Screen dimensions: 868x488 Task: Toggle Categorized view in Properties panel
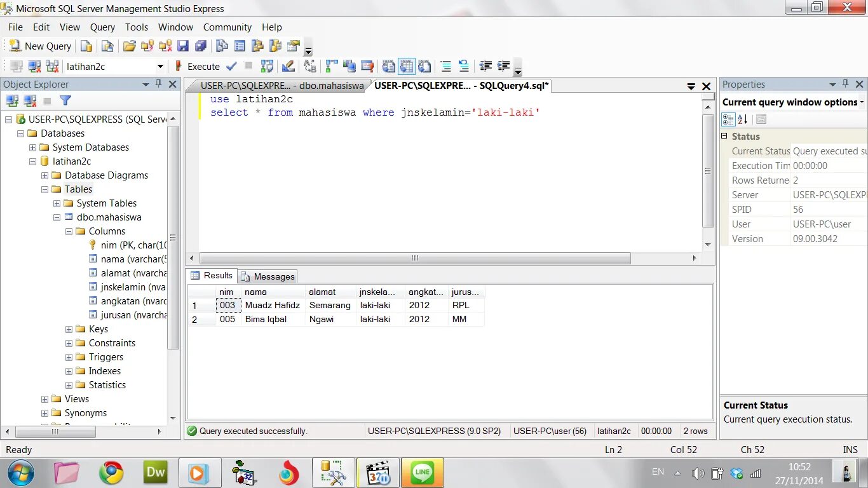728,119
